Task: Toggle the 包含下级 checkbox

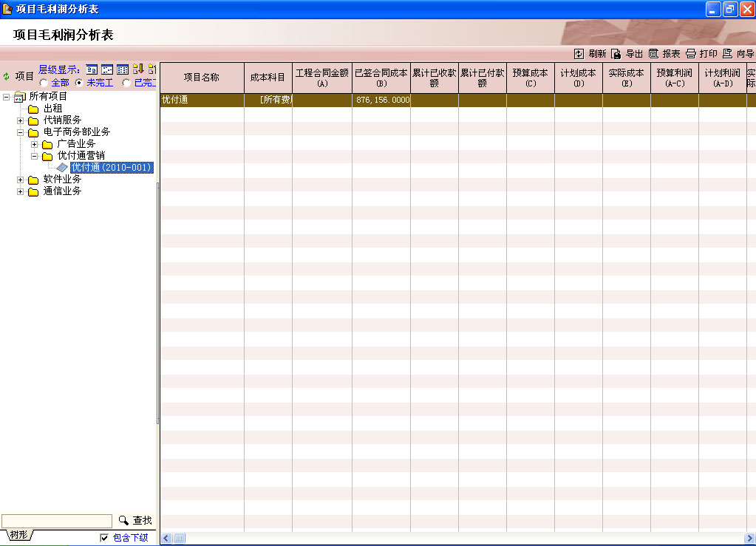Action: coord(104,538)
